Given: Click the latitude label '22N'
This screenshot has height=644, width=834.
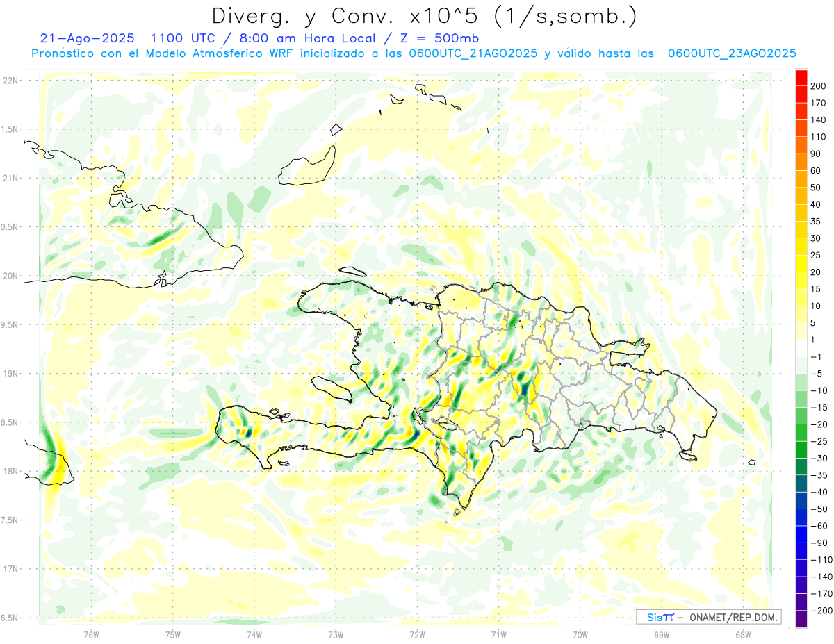Looking at the screenshot, I should click(x=10, y=81).
